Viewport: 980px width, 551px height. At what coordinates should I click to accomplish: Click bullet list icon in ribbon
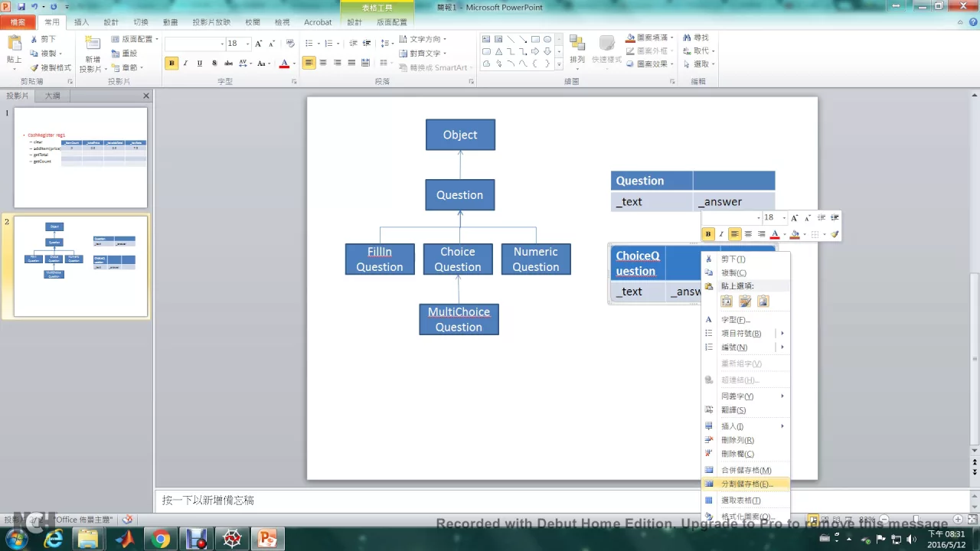coord(309,44)
